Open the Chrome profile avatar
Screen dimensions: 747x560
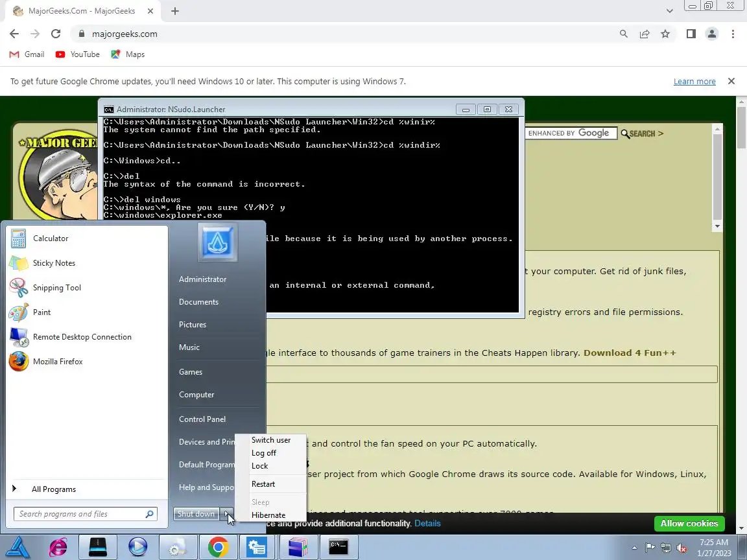(x=712, y=34)
